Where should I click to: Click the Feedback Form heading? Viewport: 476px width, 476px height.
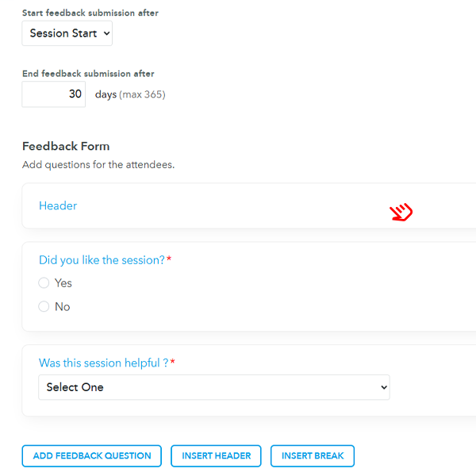click(66, 146)
